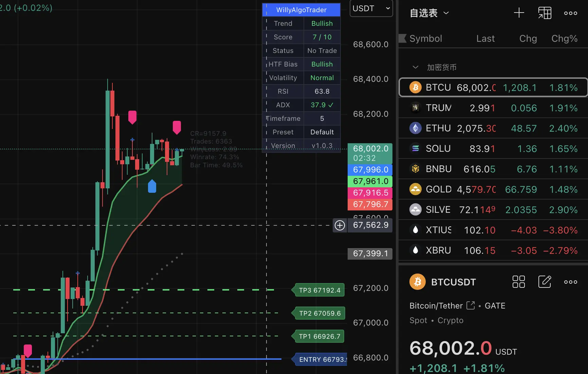Click the GATE exchange name
The width and height of the screenshot is (588, 374).
pyautogui.click(x=495, y=306)
